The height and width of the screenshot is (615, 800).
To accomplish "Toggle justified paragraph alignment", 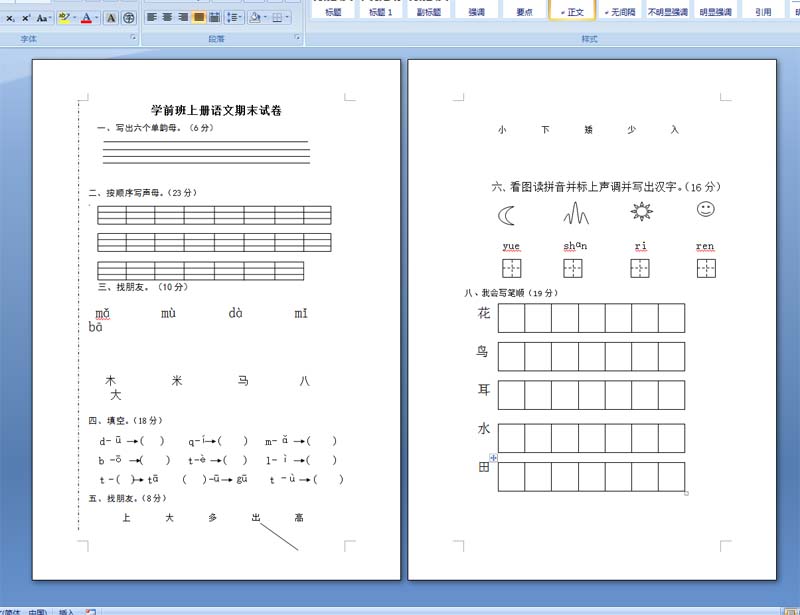I will (x=199, y=18).
